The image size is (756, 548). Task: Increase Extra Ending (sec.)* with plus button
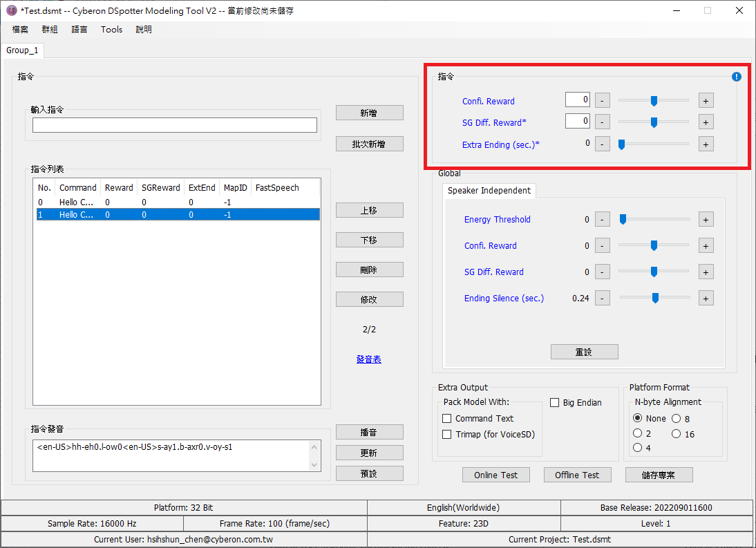(706, 144)
